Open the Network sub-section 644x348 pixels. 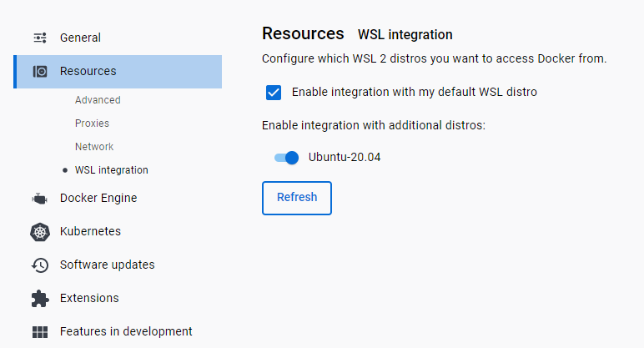tap(94, 147)
